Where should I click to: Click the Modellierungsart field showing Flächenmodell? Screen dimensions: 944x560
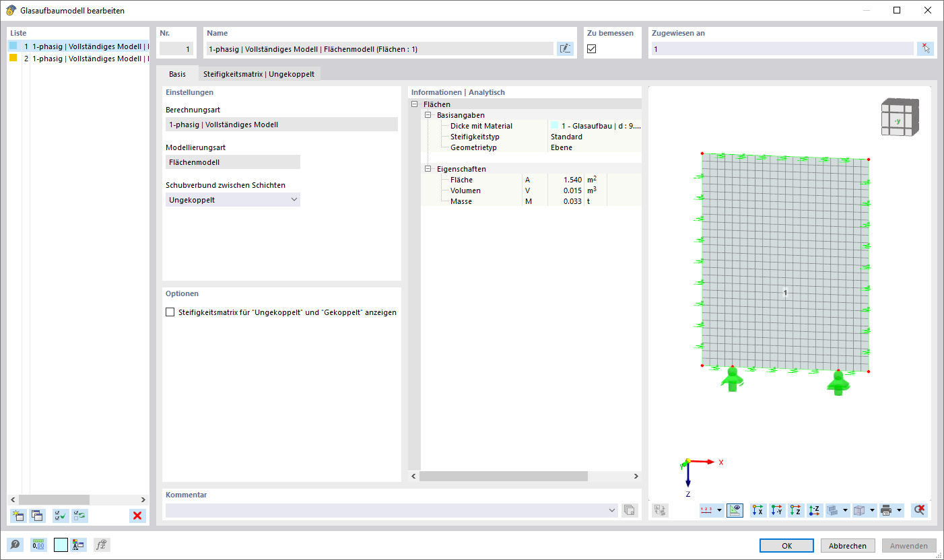click(233, 162)
